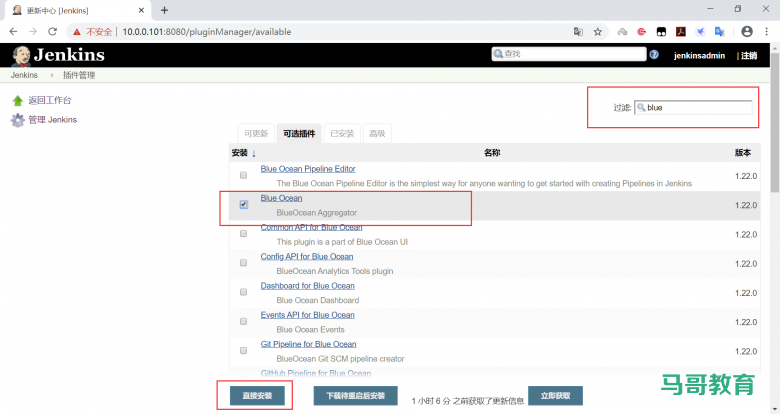780x414 pixels.
Task: Open Events API for Blue Ocean link
Action: 307,315
